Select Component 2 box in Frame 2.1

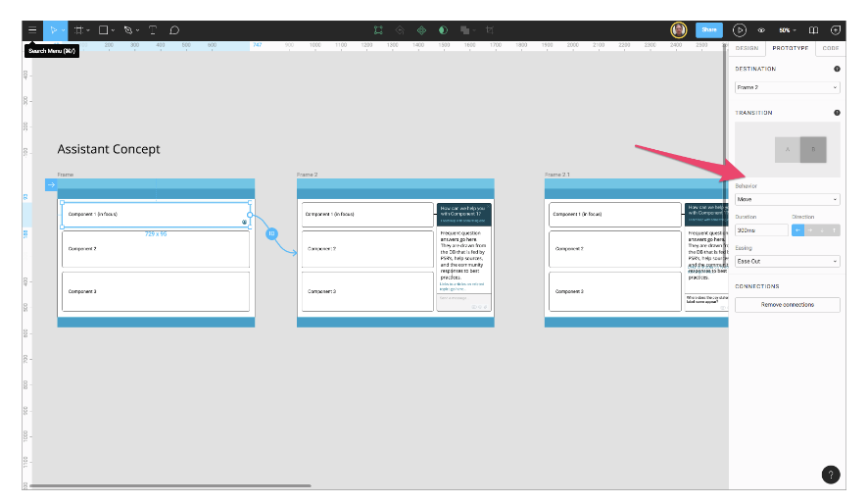[615, 249]
